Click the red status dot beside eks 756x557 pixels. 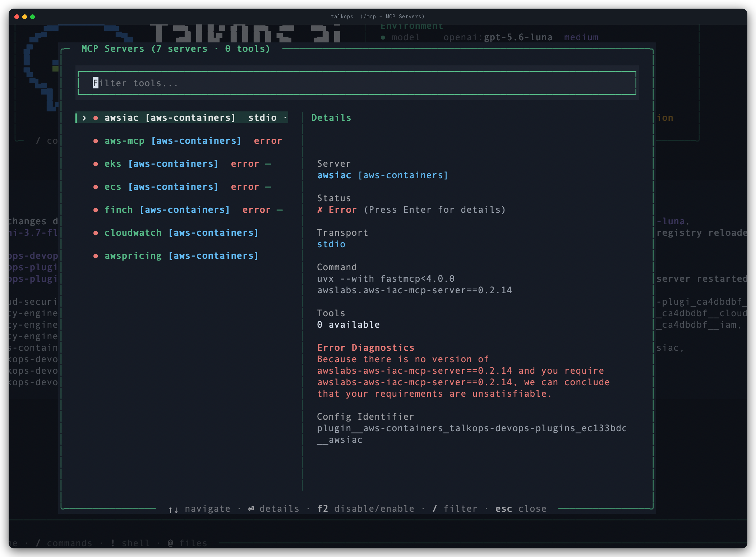click(96, 164)
